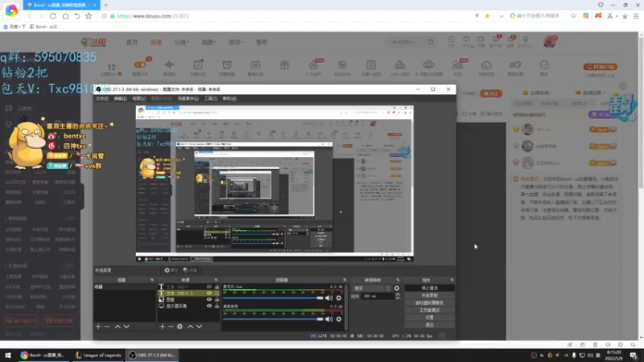The width and height of the screenshot is (644, 362).
Task: Go to browser home page
Action: [65, 16]
